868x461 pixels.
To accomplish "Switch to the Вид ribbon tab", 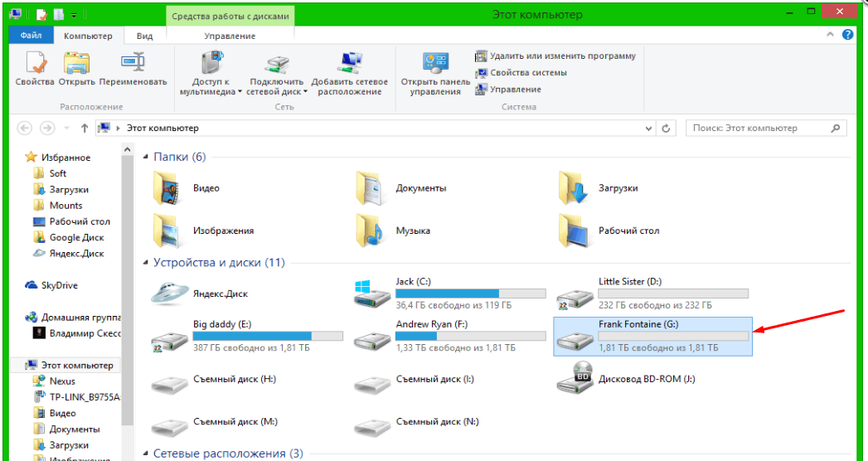I will click(144, 36).
